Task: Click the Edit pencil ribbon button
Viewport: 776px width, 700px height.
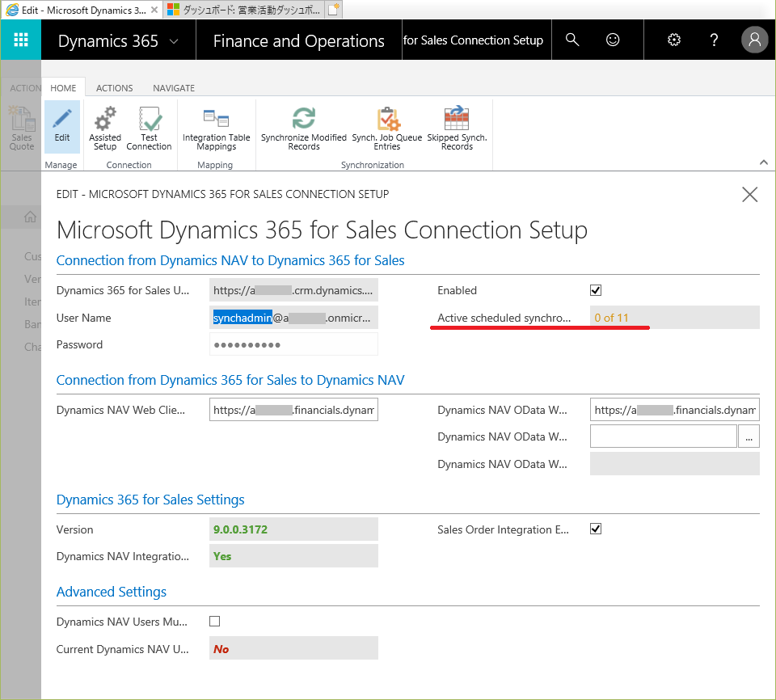Action: click(62, 127)
